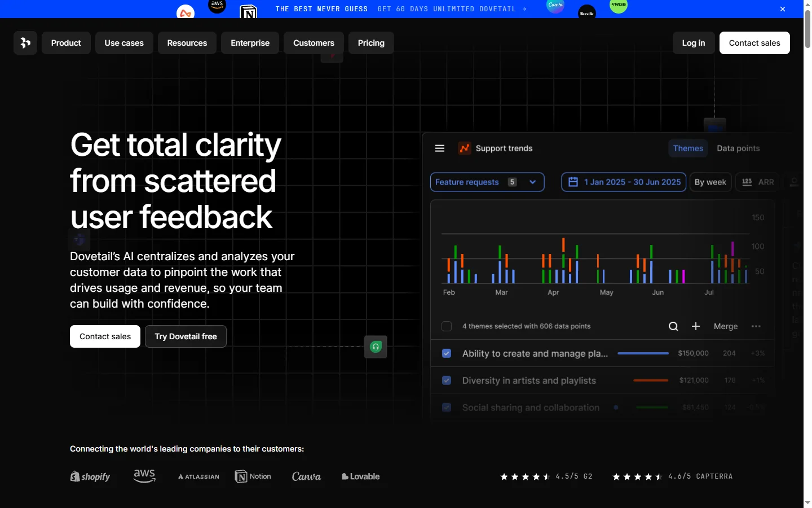Click the Canva logo in company list
Image resolution: width=812 pixels, height=508 pixels.
pyautogui.click(x=306, y=476)
